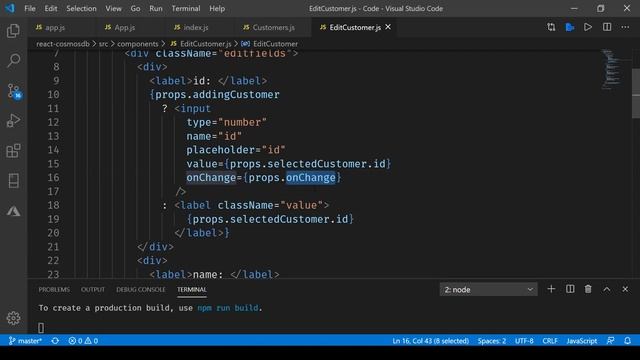Viewport: 640px width, 360px height.
Task: Close the EditCustomer.js tab
Action: (x=388, y=27)
